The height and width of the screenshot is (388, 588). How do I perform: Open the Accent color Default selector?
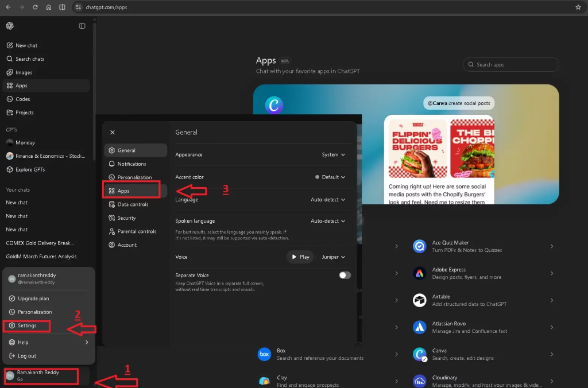pyautogui.click(x=330, y=177)
